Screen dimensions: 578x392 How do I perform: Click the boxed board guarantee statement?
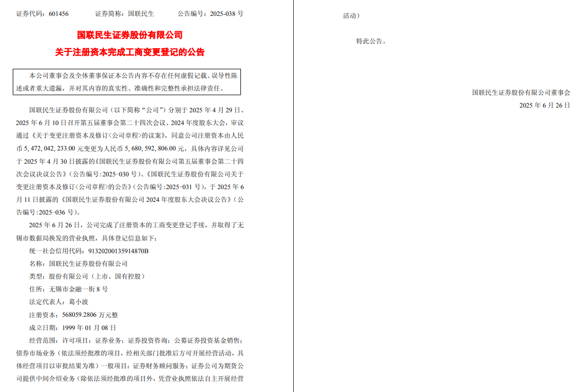pos(127,82)
